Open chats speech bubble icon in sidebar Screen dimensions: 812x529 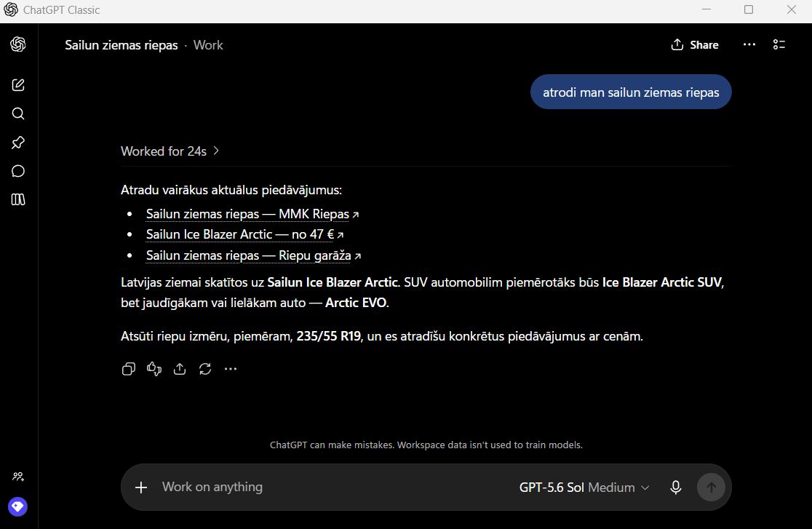(18, 171)
